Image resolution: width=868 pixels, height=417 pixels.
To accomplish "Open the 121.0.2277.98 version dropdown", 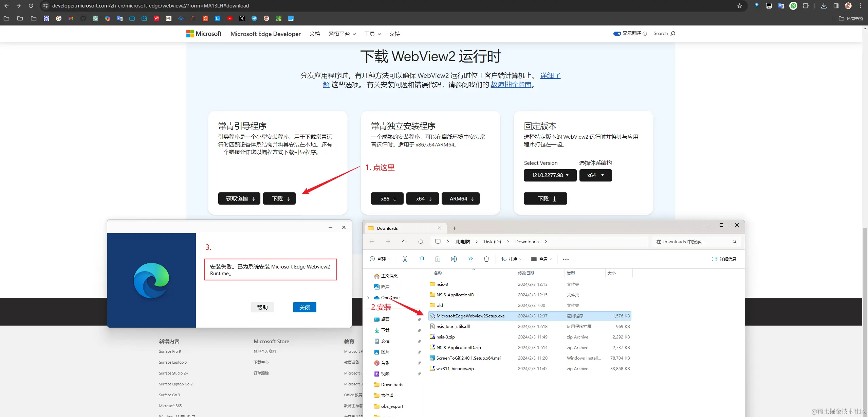I will coord(550,175).
